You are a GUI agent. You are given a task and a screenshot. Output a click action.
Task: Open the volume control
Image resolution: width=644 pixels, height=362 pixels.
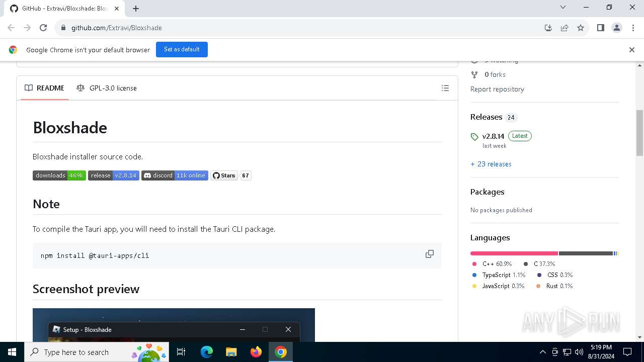(x=579, y=352)
